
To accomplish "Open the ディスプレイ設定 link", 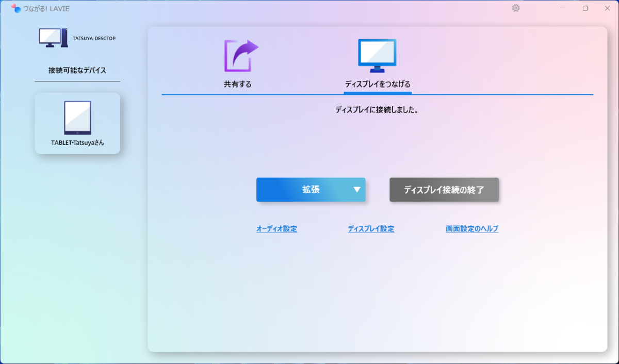I will pos(371,229).
